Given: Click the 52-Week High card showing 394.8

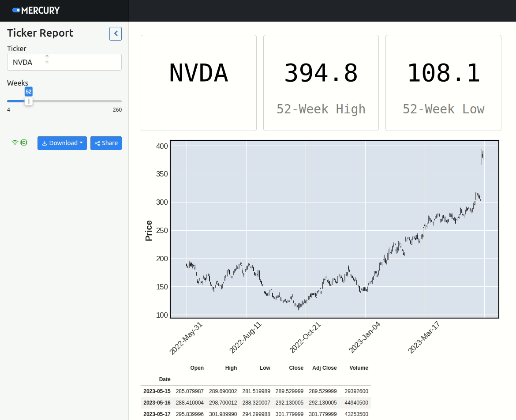Looking at the screenshot, I should (x=321, y=82).
